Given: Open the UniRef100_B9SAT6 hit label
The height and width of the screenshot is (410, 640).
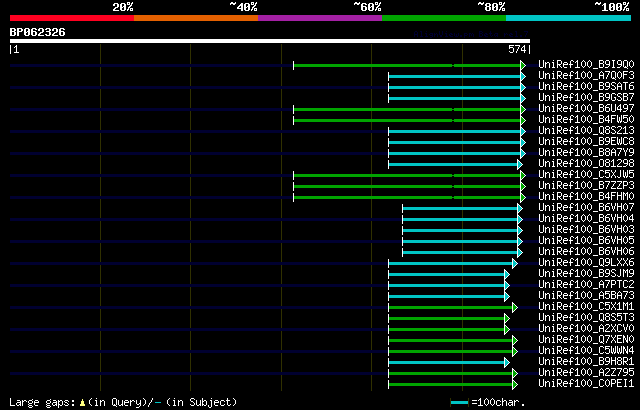Looking at the screenshot, I should pyautogui.click(x=586, y=86).
